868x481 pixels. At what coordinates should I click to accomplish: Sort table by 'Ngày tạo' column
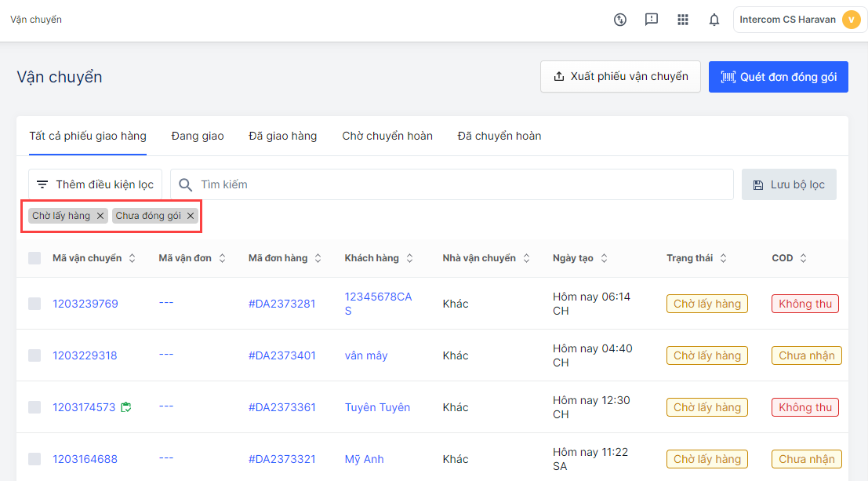tap(604, 258)
